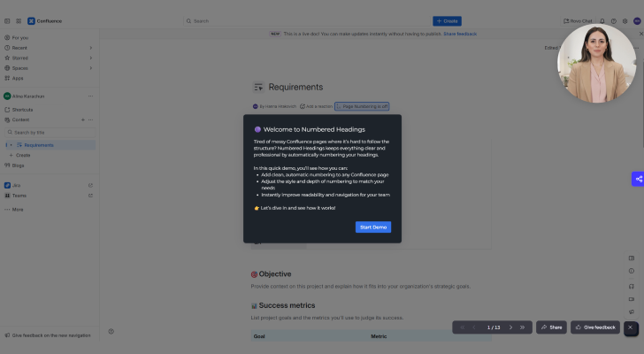This screenshot has height=354, width=644.
Task: Click the info icon in the right rail
Action: [632, 271]
